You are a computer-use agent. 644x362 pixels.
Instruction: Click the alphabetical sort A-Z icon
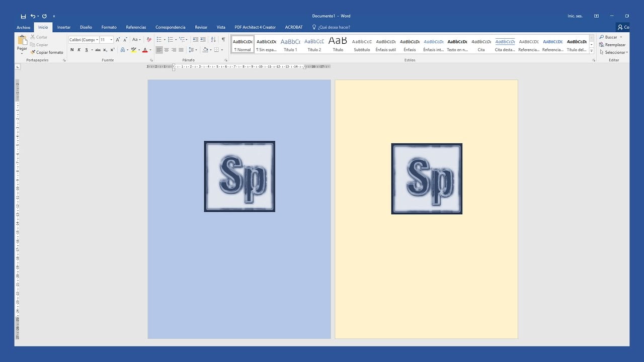coord(213,39)
